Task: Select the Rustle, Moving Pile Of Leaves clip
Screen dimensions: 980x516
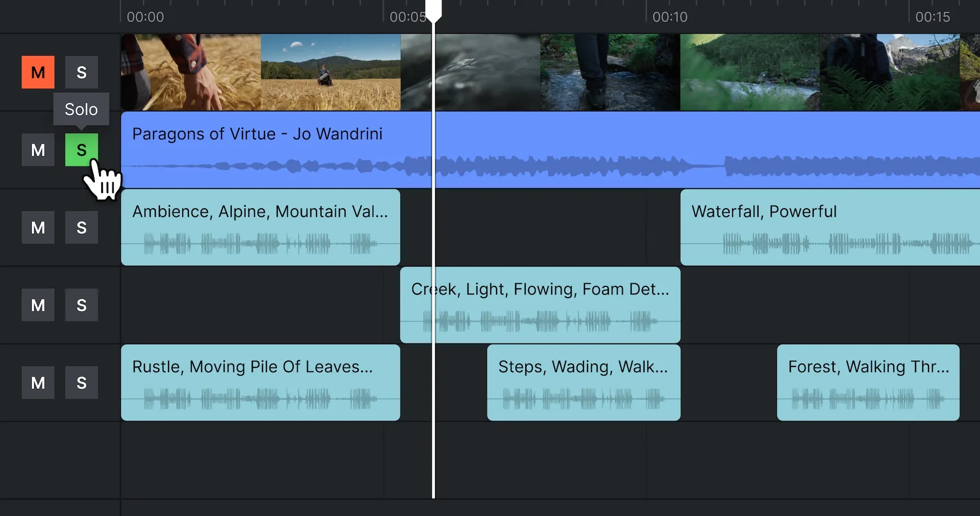Action: pyautogui.click(x=260, y=382)
